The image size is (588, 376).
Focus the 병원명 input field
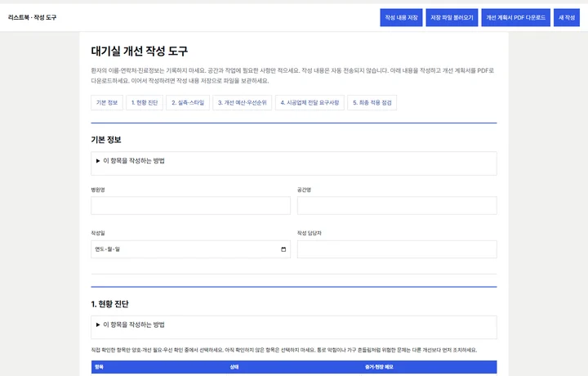pos(190,206)
